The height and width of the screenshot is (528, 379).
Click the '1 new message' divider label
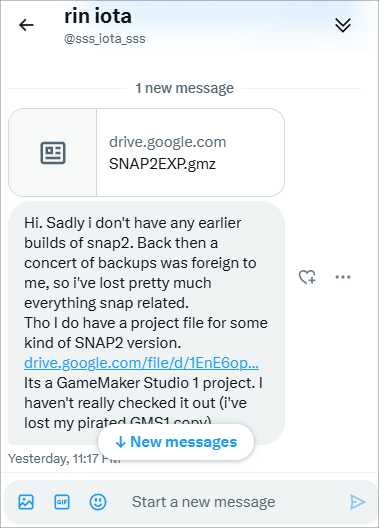pyautogui.click(x=184, y=88)
